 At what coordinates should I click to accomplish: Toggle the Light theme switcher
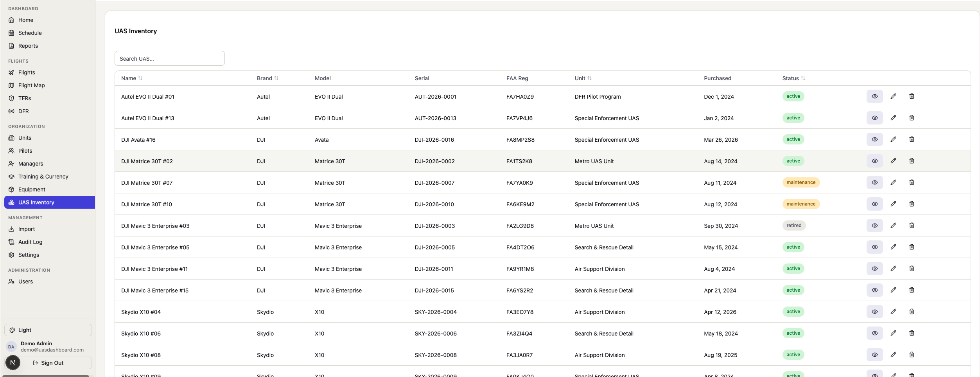pyautogui.click(x=48, y=330)
